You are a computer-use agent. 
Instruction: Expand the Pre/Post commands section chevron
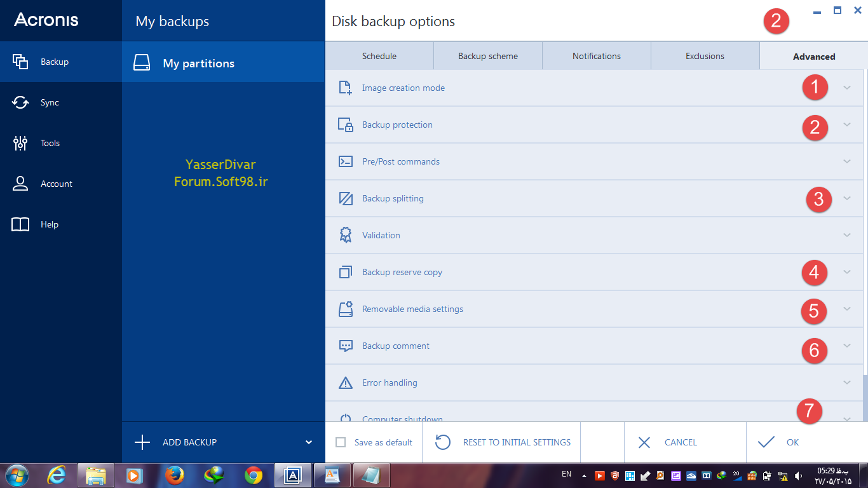coord(847,161)
